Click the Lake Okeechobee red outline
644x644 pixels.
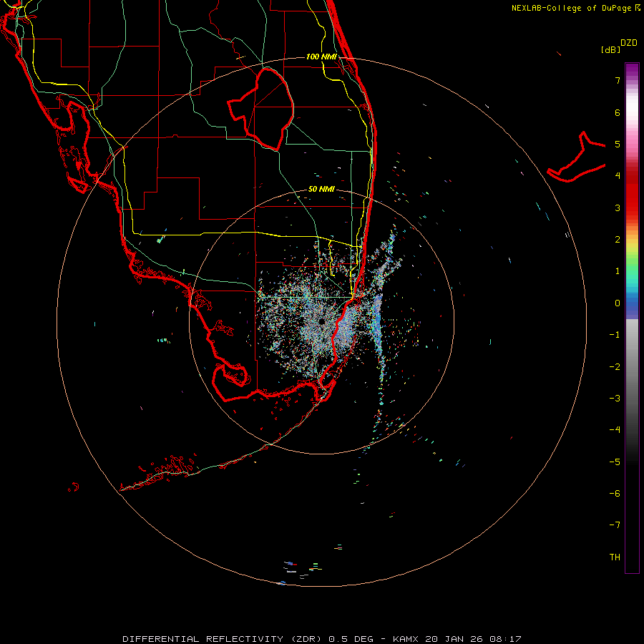coord(260,109)
